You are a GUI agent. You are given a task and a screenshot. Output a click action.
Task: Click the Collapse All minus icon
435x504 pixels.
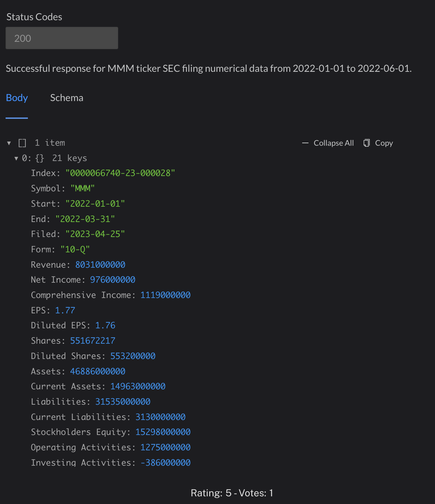[305, 143]
